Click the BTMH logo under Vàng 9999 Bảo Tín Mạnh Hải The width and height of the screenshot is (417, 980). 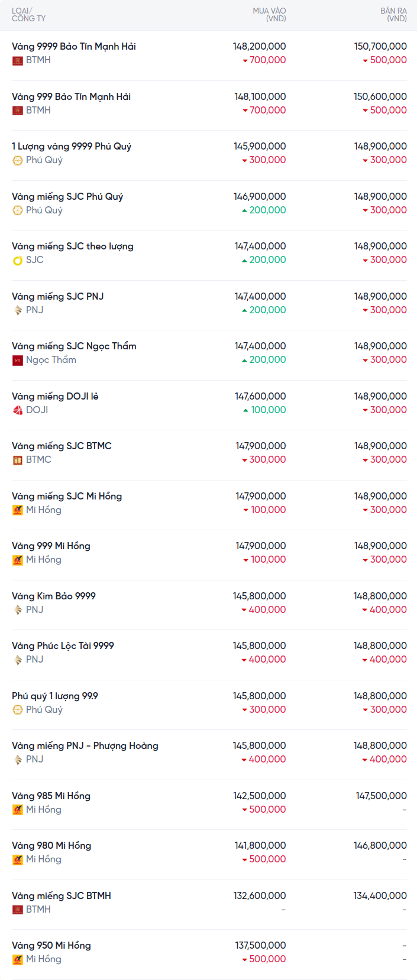tap(18, 60)
